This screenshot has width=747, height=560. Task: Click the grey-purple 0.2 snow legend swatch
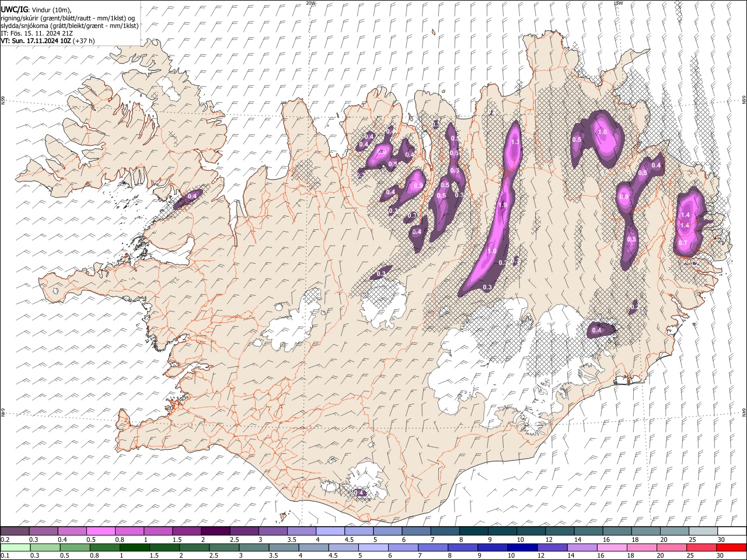[x=15, y=531]
